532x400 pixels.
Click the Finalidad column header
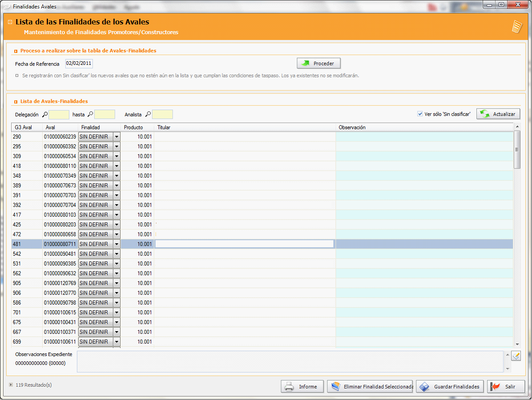(x=99, y=128)
